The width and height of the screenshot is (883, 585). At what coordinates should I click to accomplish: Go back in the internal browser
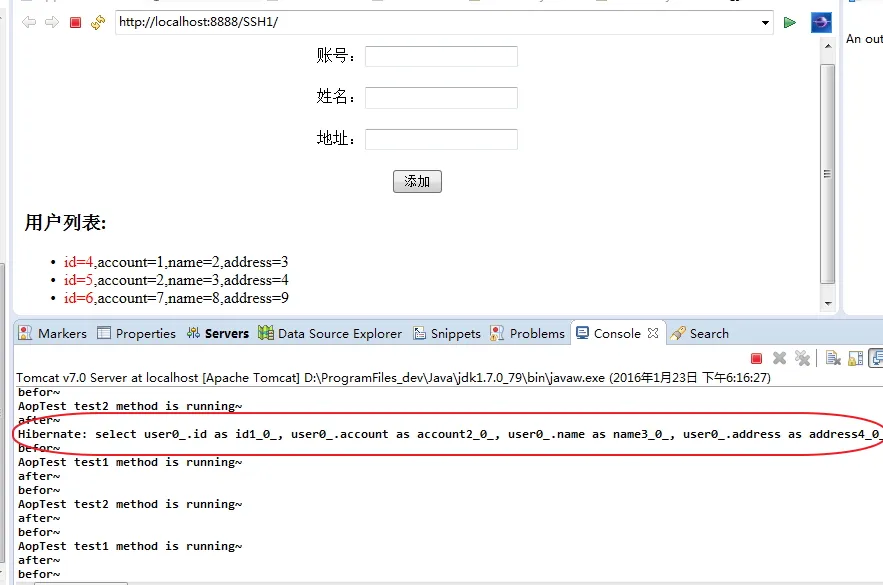point(29,22)
